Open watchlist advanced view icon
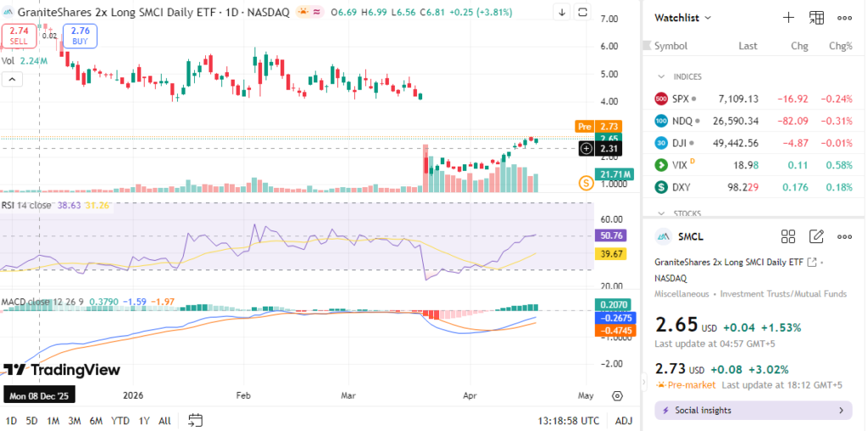 click(816, 17)
